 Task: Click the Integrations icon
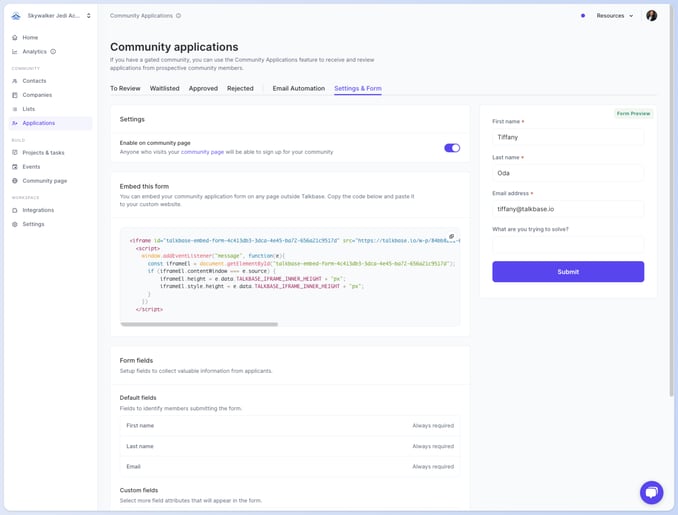pyautogui.click(x=15, y=210)
